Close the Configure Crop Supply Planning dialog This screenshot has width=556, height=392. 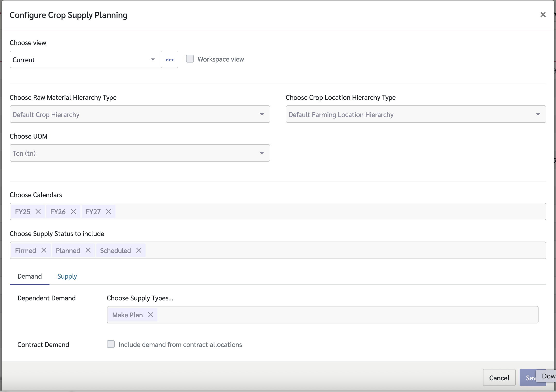543,15
